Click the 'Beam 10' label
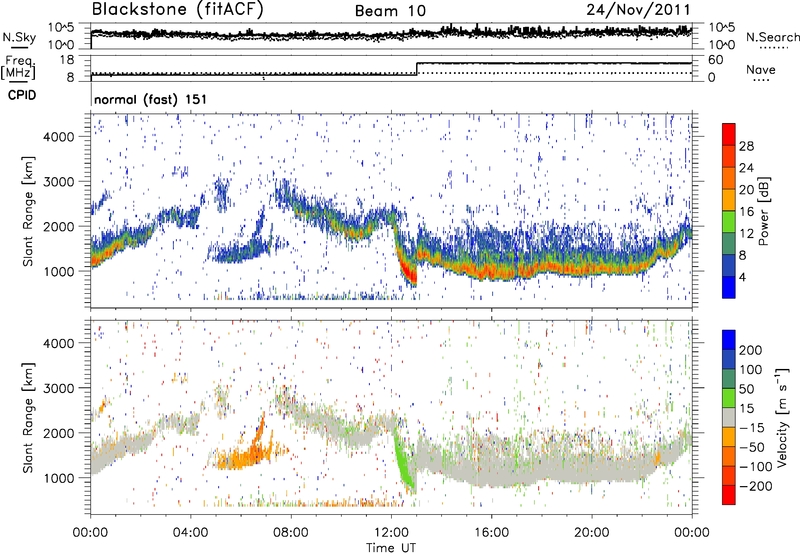 click(390, 11)
